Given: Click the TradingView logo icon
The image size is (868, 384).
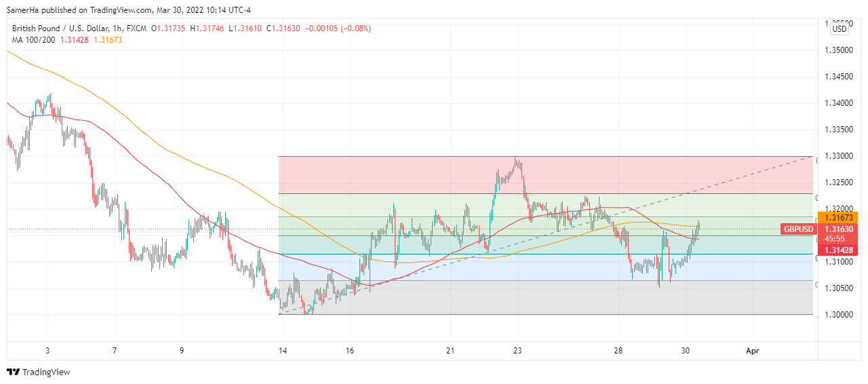Looking at the screenshot, I should 13,372.
